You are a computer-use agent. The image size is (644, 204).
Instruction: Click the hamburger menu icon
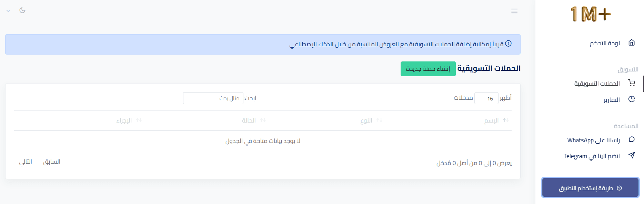(x=514, y=11)
